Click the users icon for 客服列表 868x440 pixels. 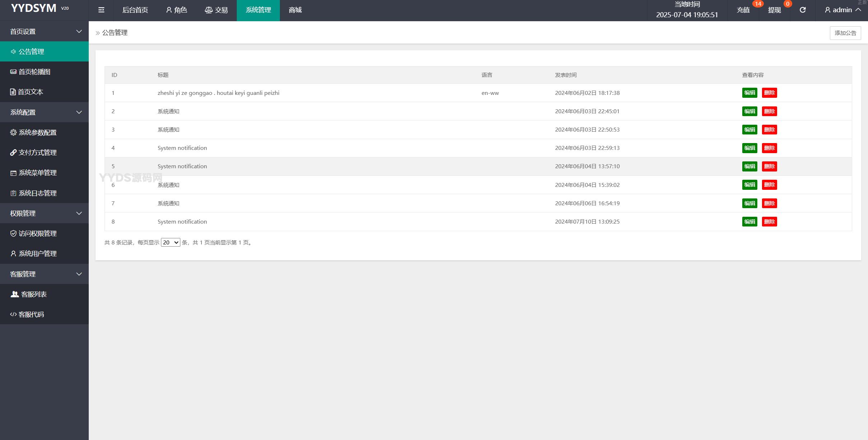(14, 294)
